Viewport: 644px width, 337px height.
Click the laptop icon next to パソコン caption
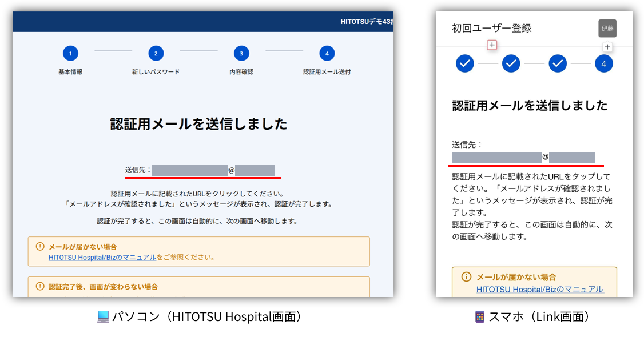coord(103,317)
